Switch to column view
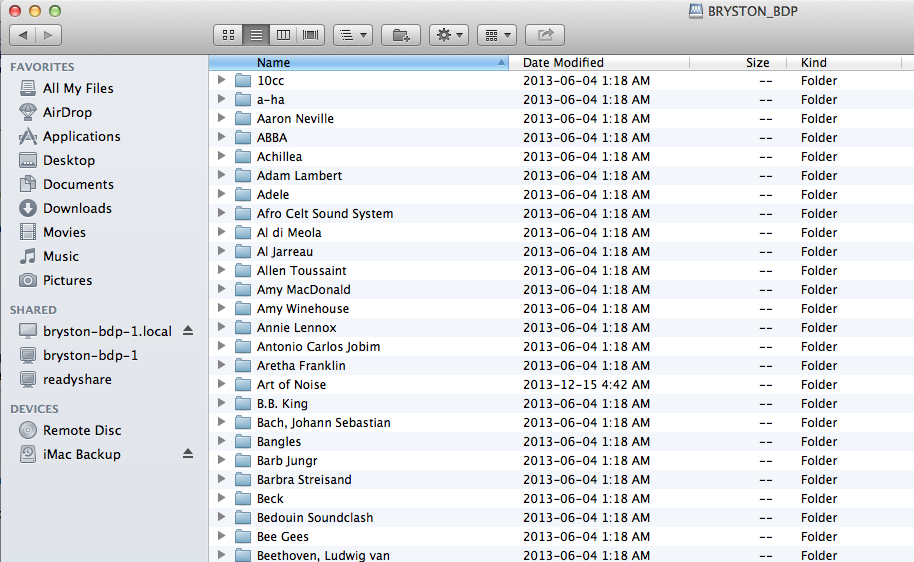Screen dimensions: 914x562 click(x=283, y=35)
